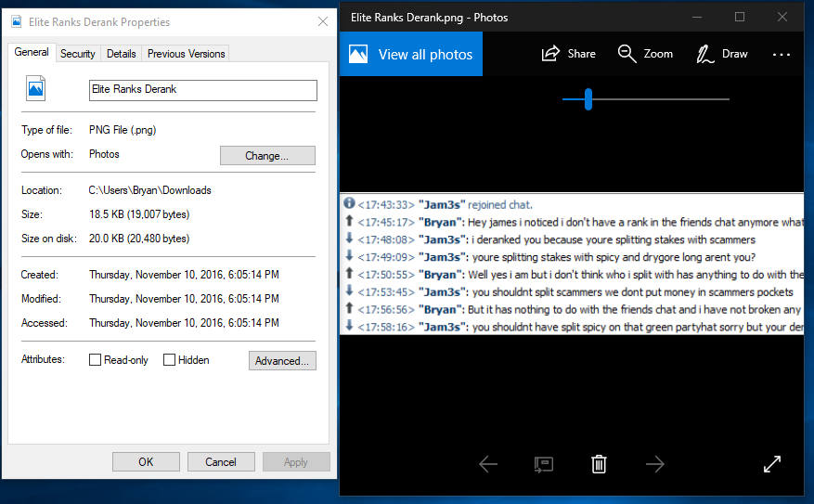Click 'PNG File (.png)' file type text
814x504 pixels.
[123, 130]
